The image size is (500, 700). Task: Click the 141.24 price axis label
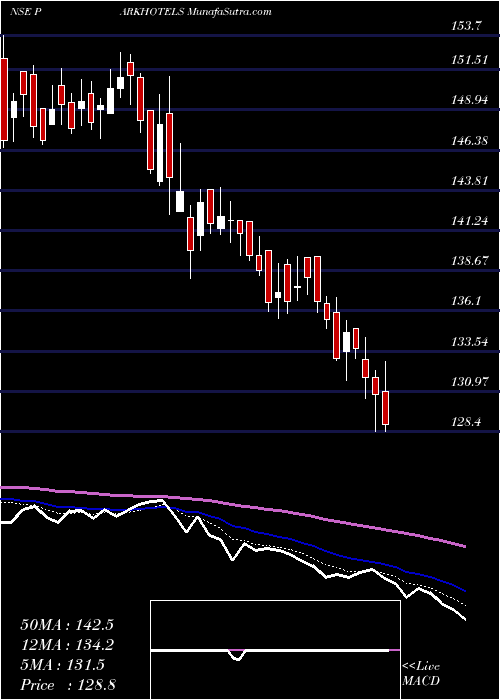click(468, 221)
